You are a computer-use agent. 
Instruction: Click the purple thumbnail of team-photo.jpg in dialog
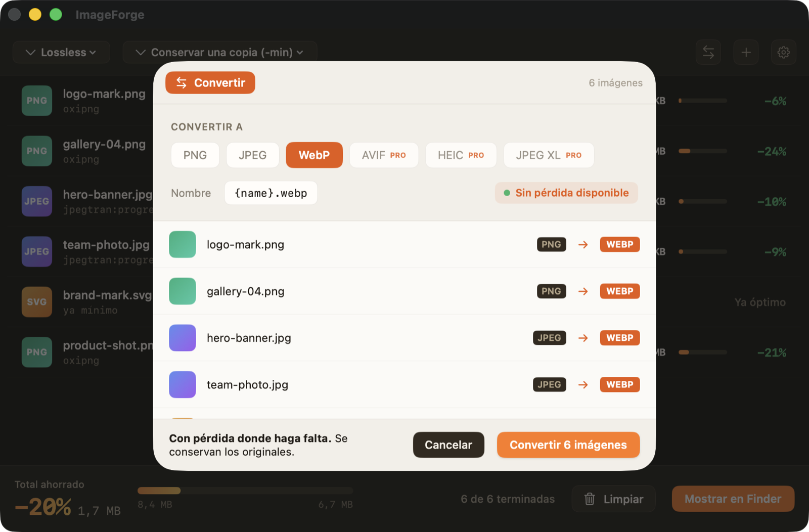(183, 384)
